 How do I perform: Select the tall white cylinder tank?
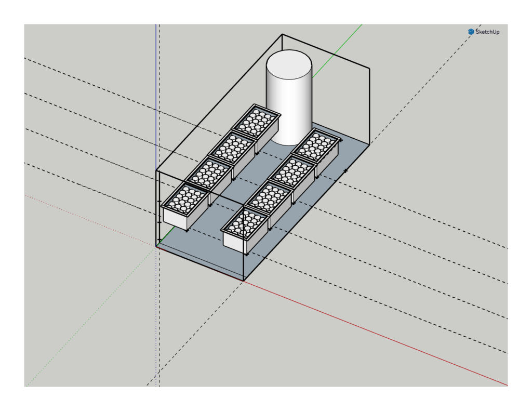coord(289,104)
